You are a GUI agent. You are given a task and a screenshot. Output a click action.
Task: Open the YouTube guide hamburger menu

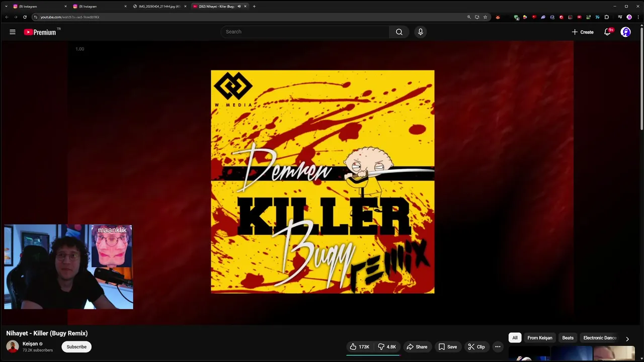[13, 32]
